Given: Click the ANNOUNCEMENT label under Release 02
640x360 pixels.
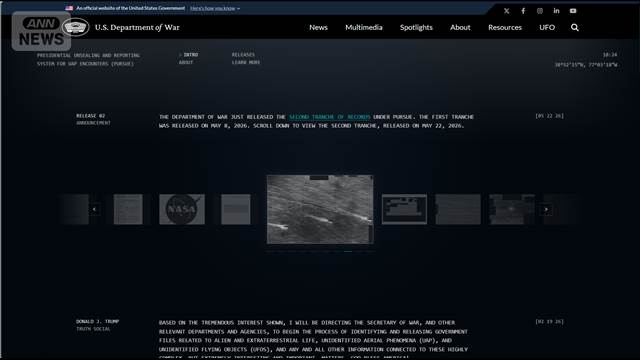Looking at the screenshot, I should pyautogui.click(x=93, y=123).
